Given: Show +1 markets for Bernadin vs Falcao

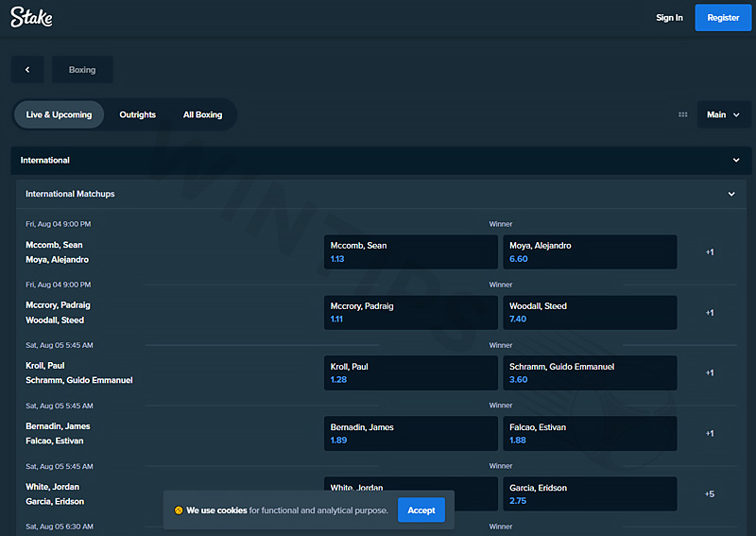Looking at the screenshot, I should [x=710, y=434].
